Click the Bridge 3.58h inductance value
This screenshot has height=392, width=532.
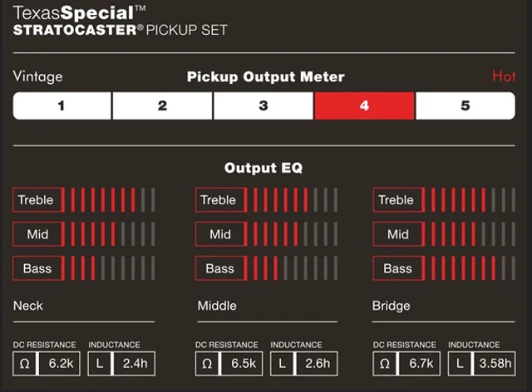click(x=495, y=364)
